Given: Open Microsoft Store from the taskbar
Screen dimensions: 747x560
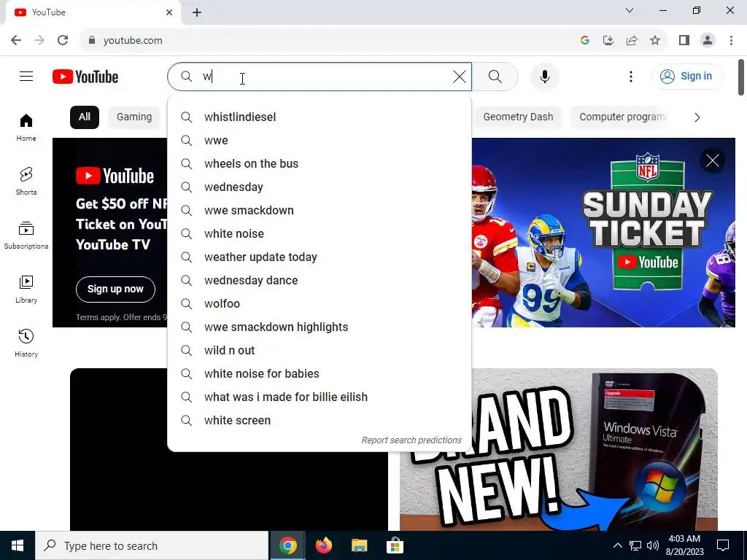Looking at the screenshot, I should pyautogui.click(x=395, y=545).
